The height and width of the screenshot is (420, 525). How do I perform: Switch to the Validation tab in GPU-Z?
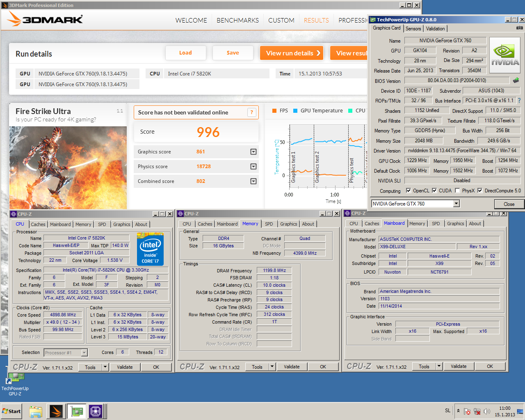435,29
